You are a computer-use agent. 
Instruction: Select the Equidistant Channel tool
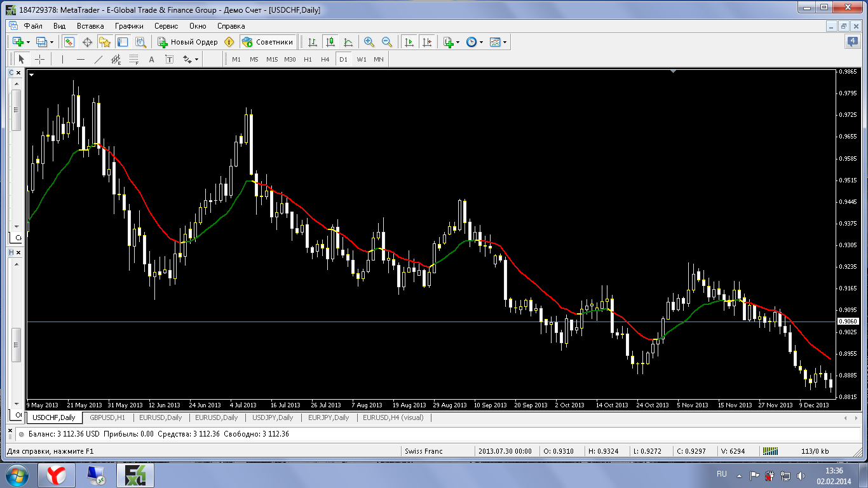(116, 59)
